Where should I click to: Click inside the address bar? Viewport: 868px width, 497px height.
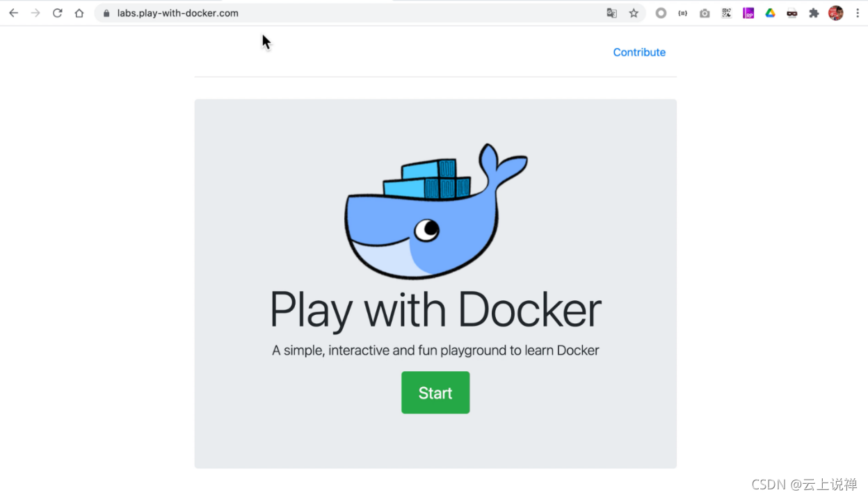click(278, 13)
